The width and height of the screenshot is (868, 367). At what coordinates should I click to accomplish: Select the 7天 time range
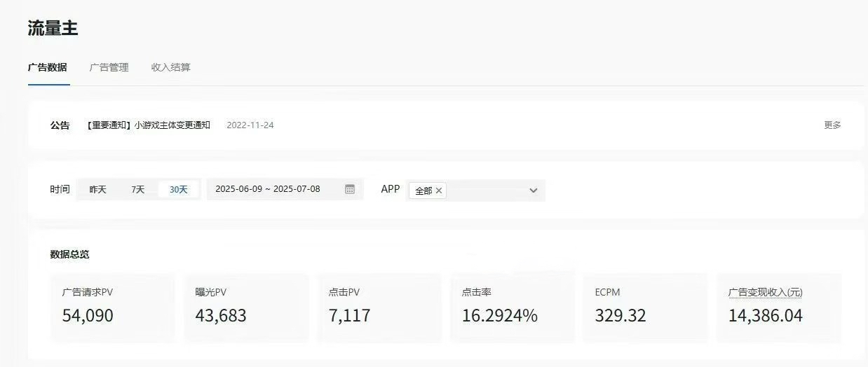point(137,189)
